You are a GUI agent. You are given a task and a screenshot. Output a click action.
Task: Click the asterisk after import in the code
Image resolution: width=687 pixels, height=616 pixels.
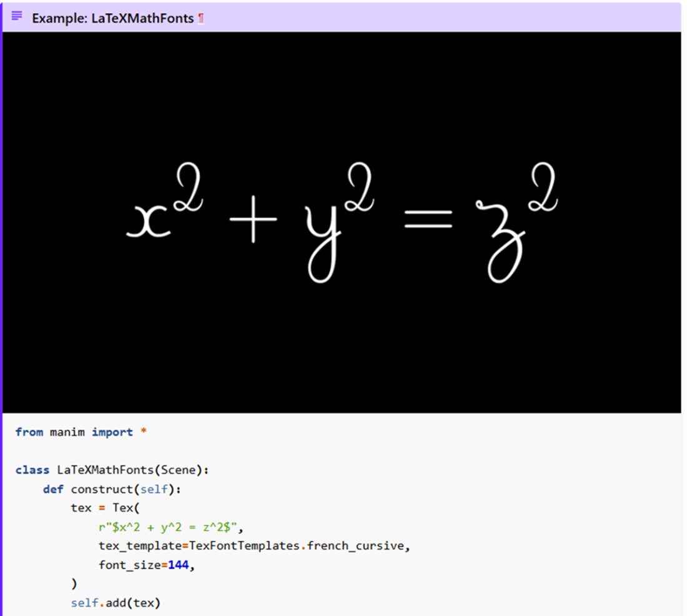pyautogui.click(x=144, y=432)
